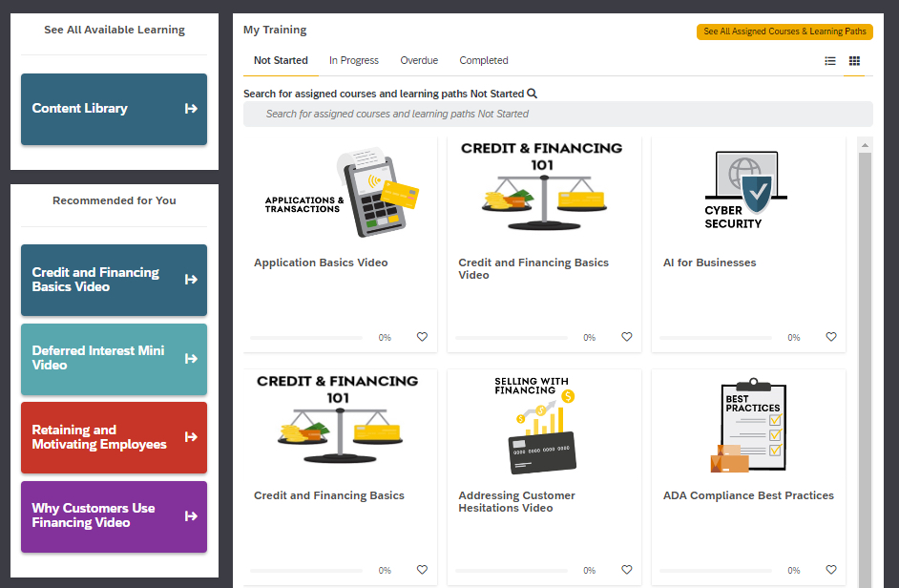The height and width of the screenshot is (588, 899).
Task: Open the Overdue tab
Action: (419, 60)
